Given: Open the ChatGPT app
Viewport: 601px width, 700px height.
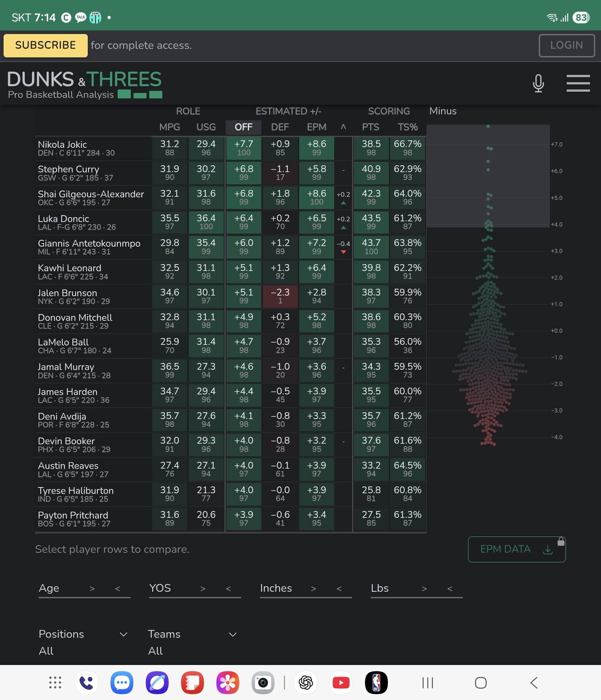Looking at the screenshot, I should point(306,682).
